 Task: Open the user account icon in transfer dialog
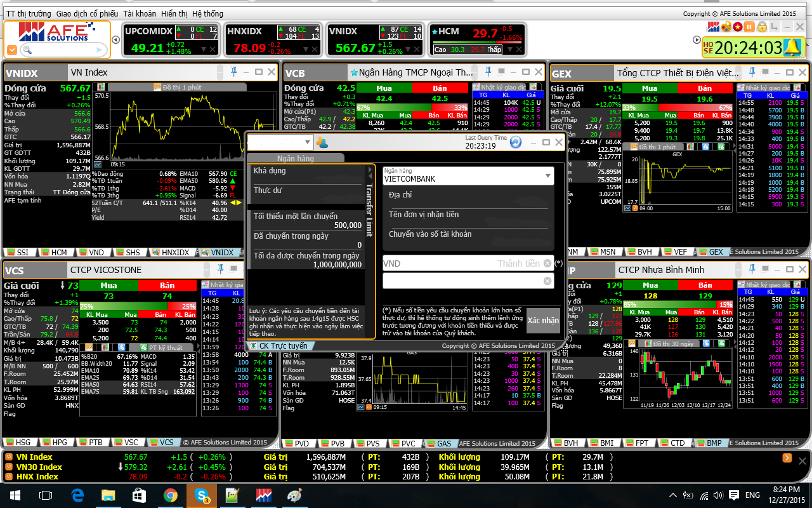322,142
